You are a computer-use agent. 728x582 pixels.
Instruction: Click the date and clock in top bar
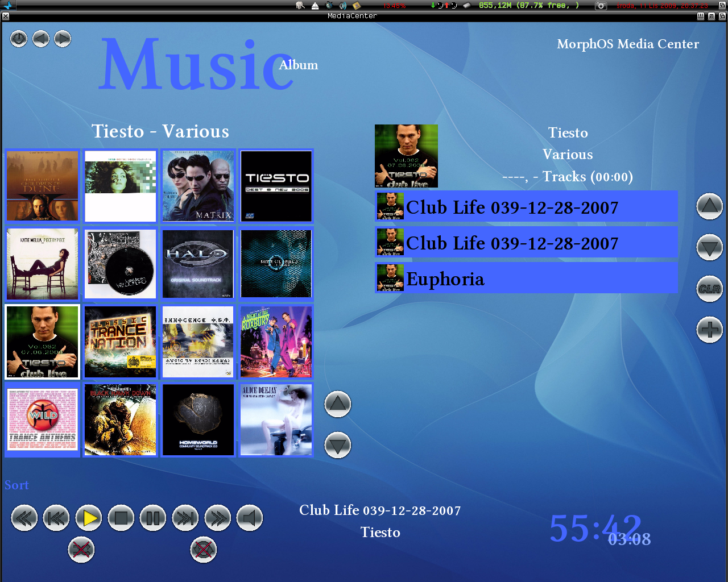coord(662,5)
